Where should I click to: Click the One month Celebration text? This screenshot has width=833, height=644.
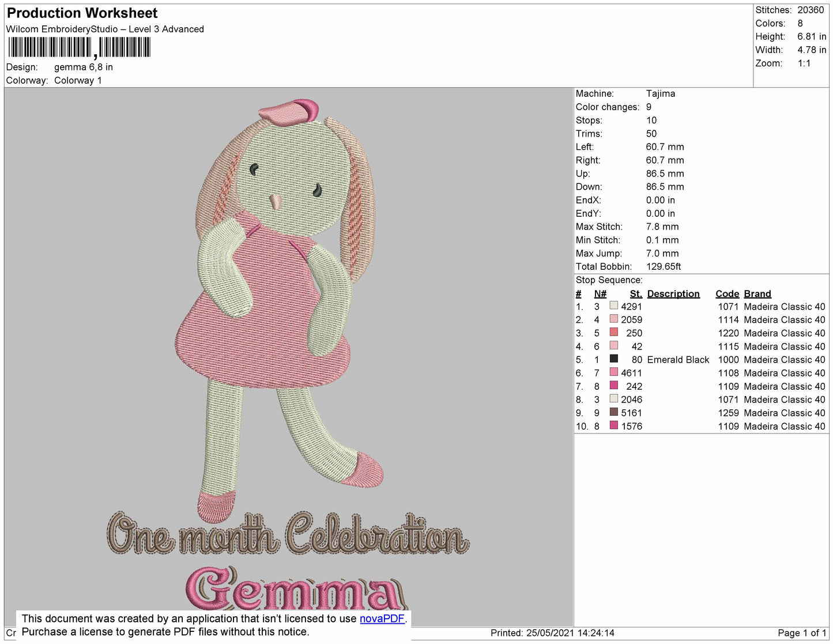pos(288,533)
